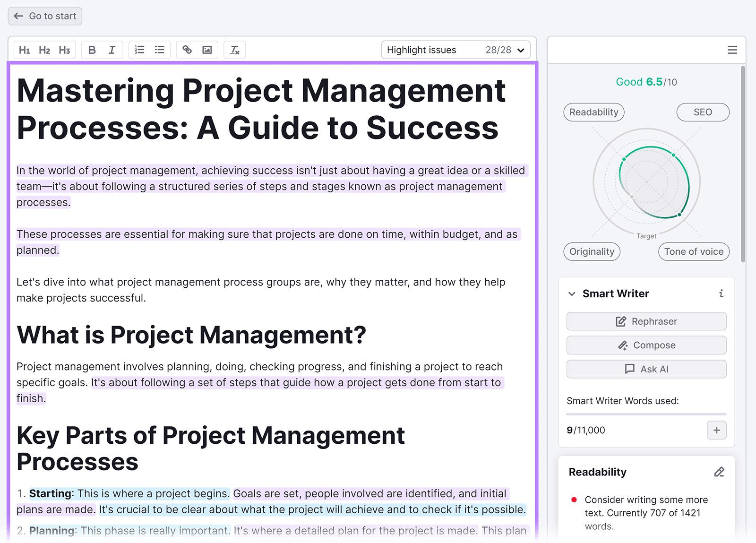Add more Smart Writer words with plus
The height and width of the screenshot is (543, 756).
tap(716, 430)
